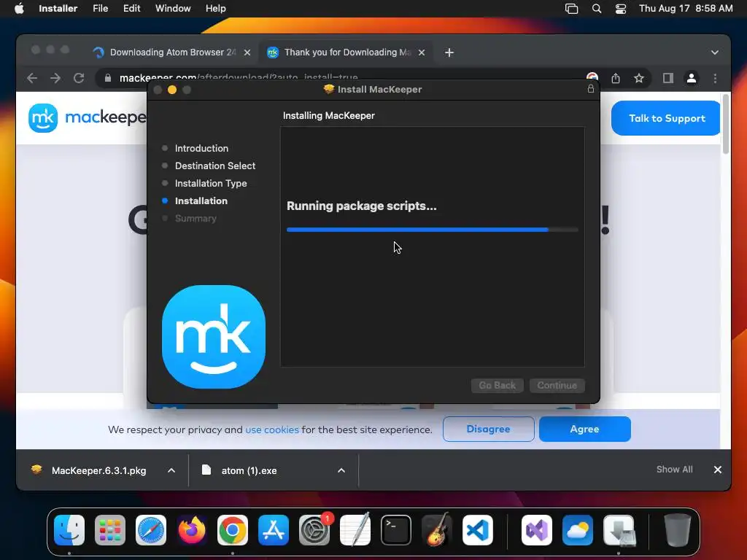Open Control Center in menu bar

point(621,8)
